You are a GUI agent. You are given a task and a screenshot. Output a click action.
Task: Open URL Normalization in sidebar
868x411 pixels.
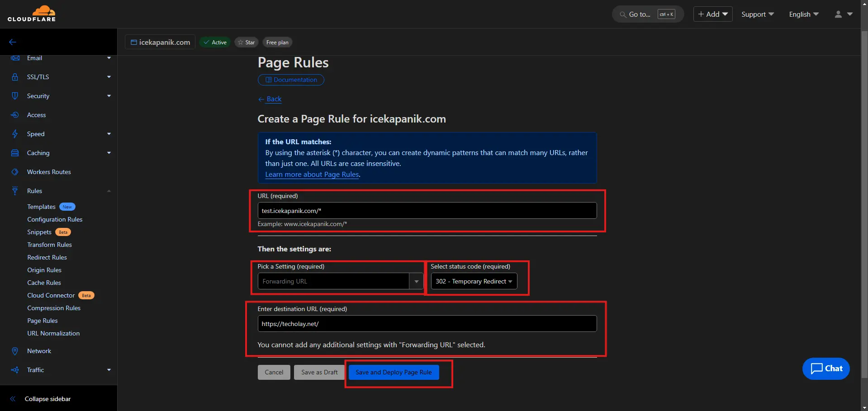tap(53, 333)
